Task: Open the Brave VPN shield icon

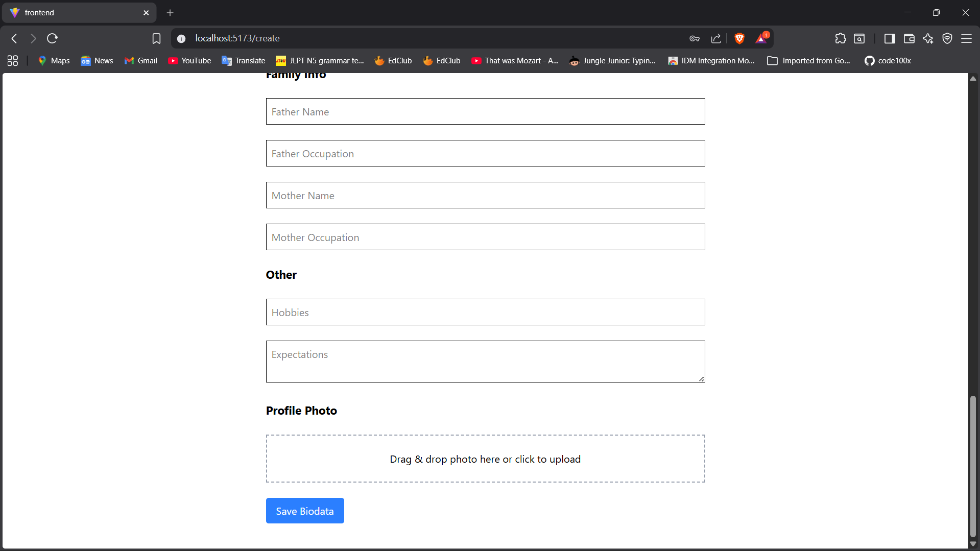Action: click(x=947, y=38)
